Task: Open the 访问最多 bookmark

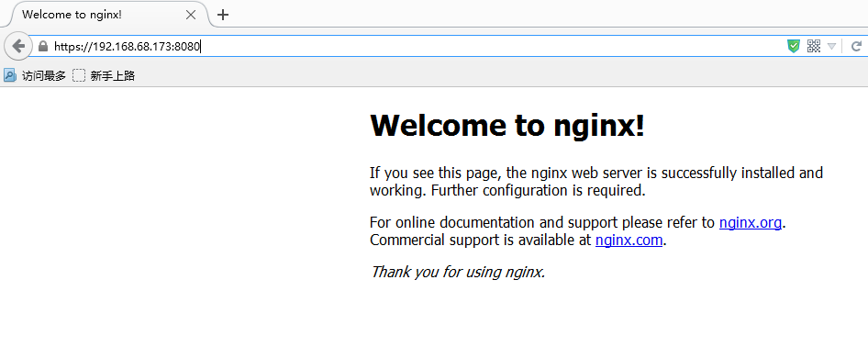Action: point(34,76)
